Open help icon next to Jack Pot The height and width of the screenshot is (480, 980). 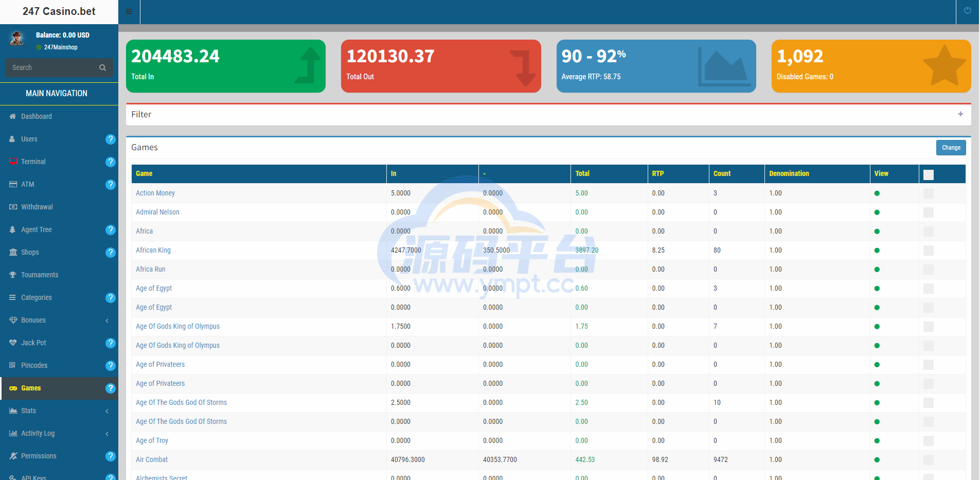(110, 343)
